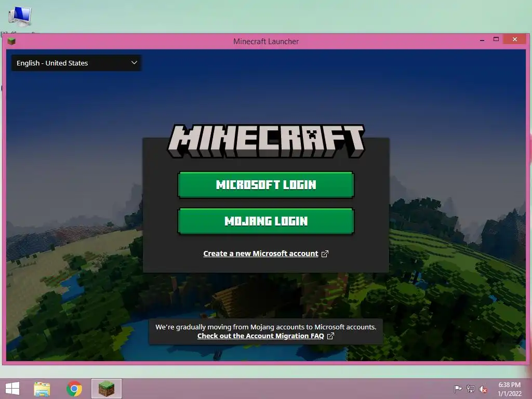Maximize the Minecraft Launcher window
Screen dimensions: 532x399
point(496,39)
